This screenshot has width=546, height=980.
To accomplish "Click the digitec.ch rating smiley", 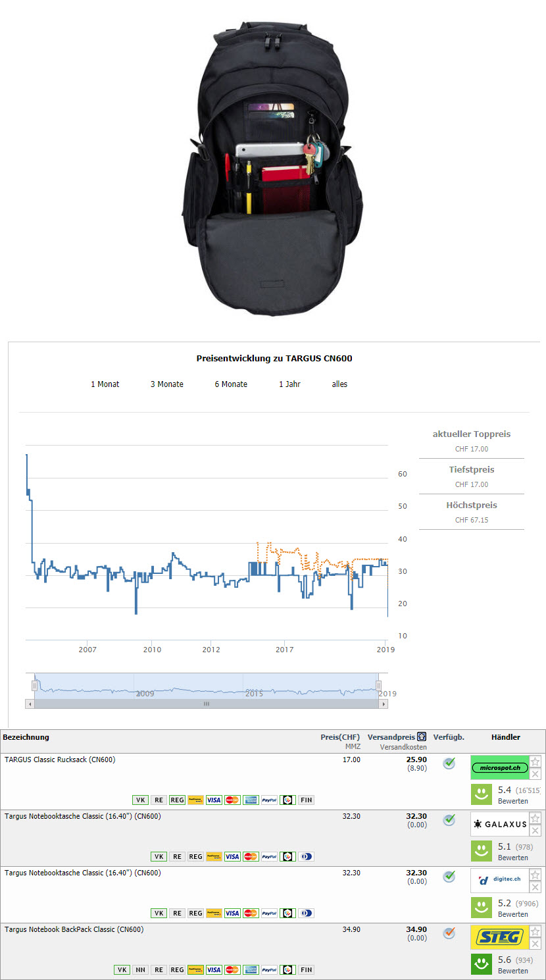I will [482, 908].
